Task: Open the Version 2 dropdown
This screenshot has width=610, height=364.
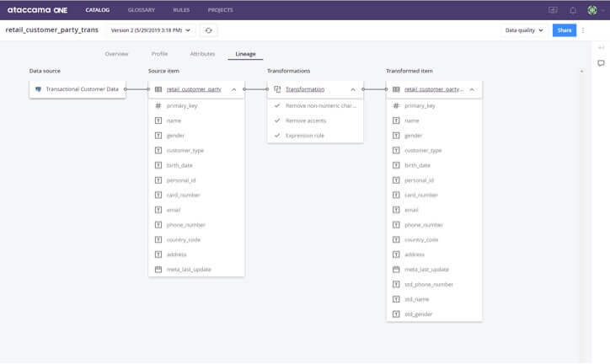Action: [151, 30]
